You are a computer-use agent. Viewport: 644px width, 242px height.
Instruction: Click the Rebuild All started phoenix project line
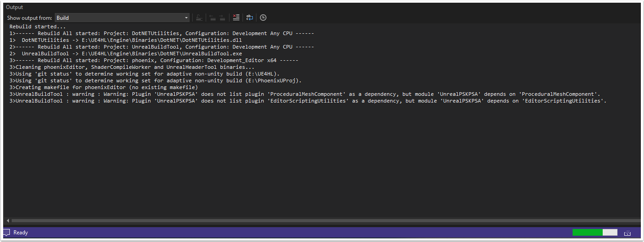pyautogui.click(x=154, y=60)
